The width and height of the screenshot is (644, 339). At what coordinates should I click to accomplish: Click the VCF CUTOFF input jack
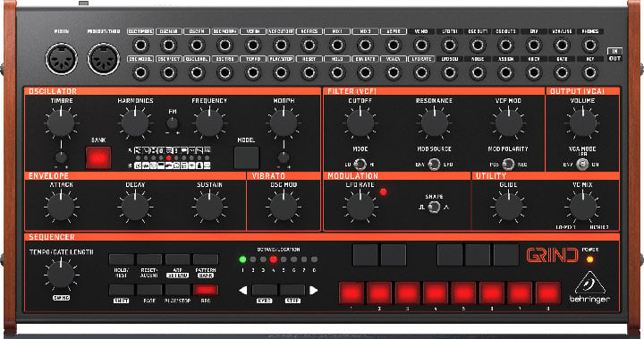(281, 45)
